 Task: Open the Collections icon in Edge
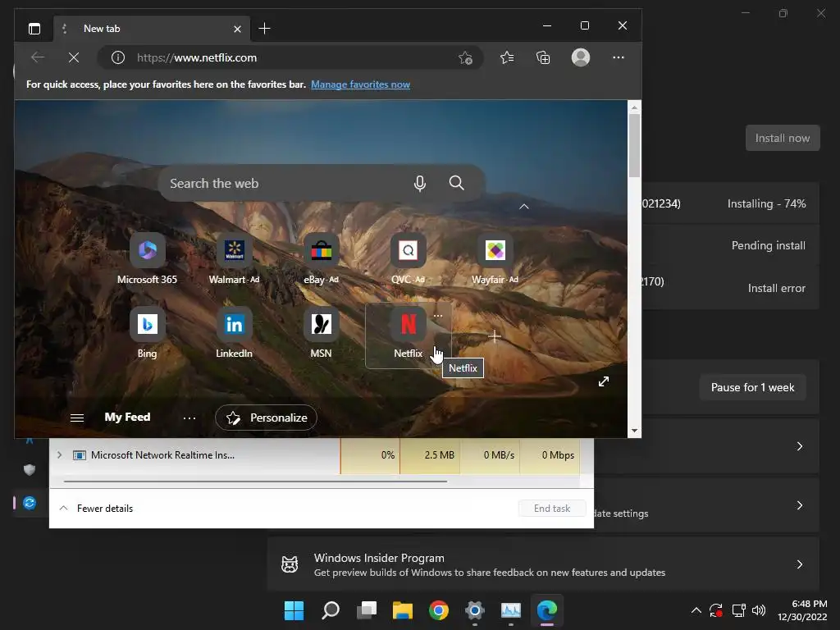tap(543, 57)
